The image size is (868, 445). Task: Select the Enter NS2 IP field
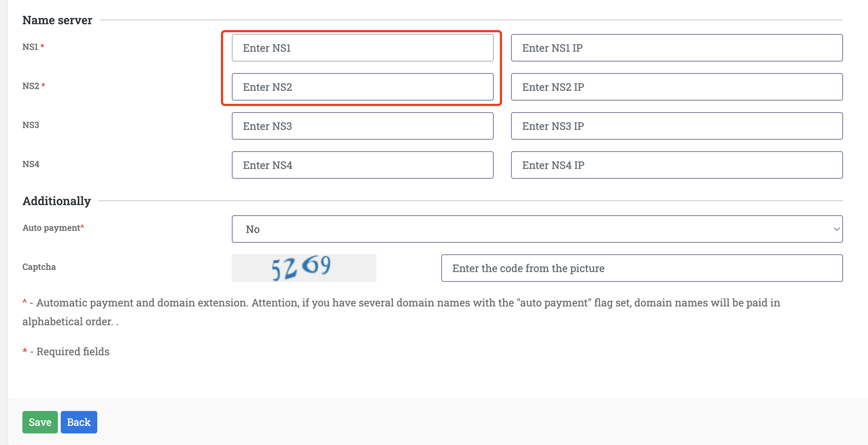point(677,87)
